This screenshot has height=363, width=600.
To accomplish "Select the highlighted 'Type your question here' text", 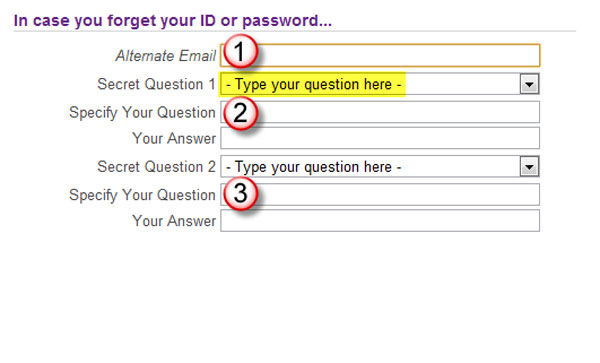I will tap(313, 84).
